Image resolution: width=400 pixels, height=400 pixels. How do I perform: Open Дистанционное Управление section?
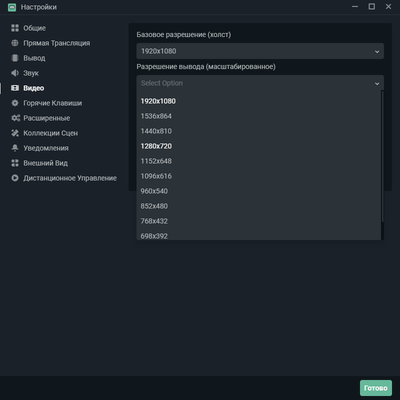70,178
